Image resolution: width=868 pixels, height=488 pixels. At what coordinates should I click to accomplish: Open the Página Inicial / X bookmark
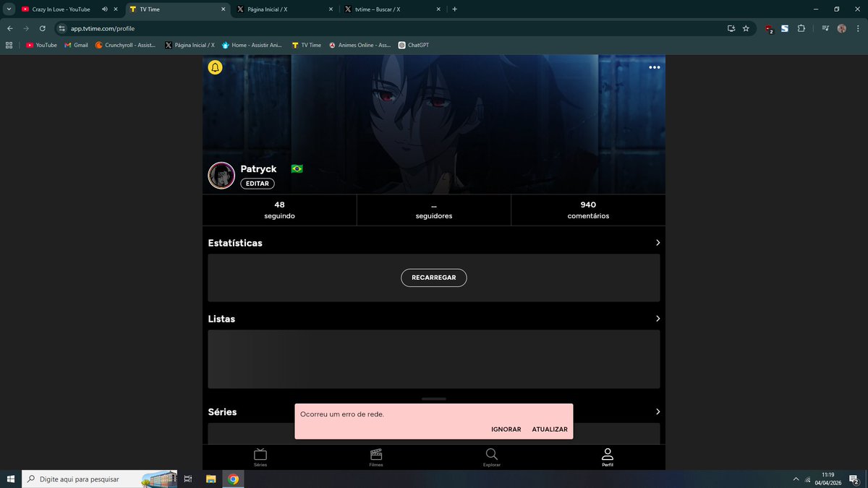point(190,45)
